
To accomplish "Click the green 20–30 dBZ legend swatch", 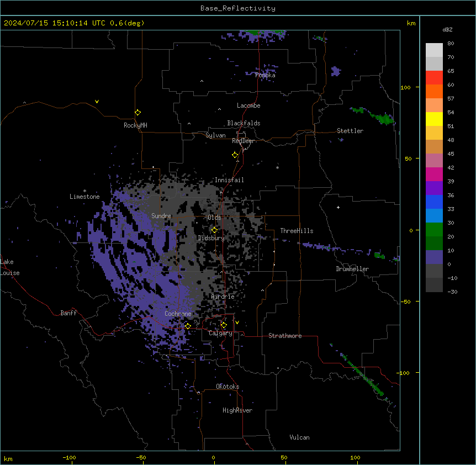I will coord(434,230).
